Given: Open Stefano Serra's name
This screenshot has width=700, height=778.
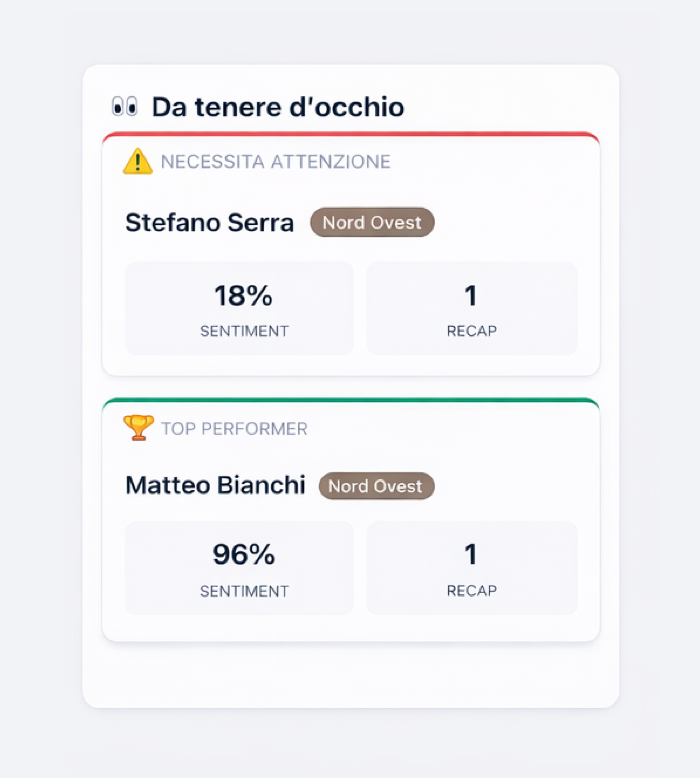Looking at the screenshot, I should click(x=210, y=223).
